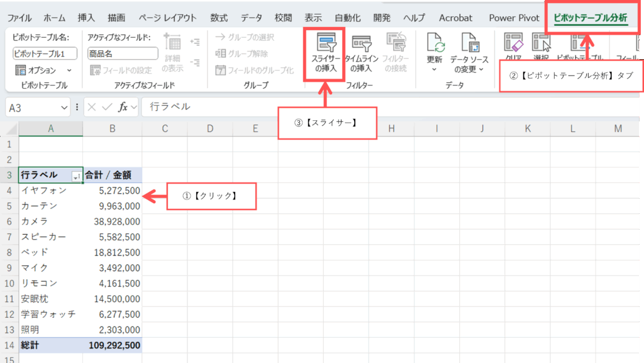644x363 pixels.
Task: Expand the Name Box dropdown arrow
Action: point(64,108)
